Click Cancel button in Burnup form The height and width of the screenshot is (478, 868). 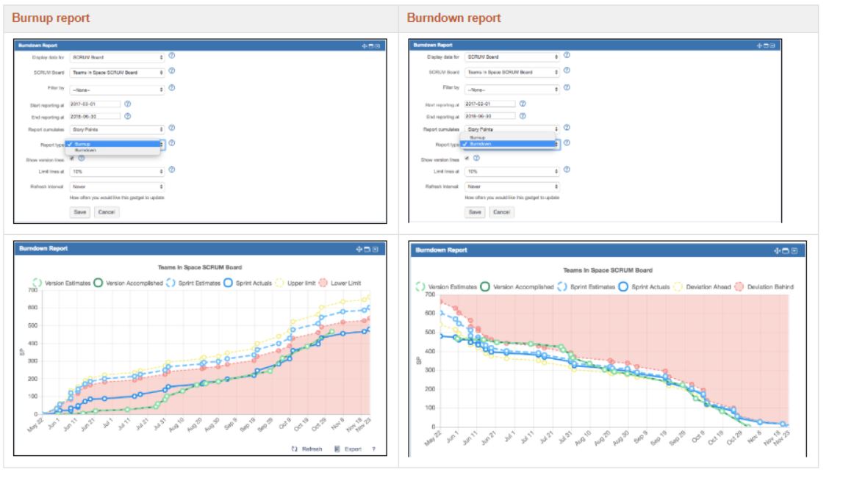[107, 212]
